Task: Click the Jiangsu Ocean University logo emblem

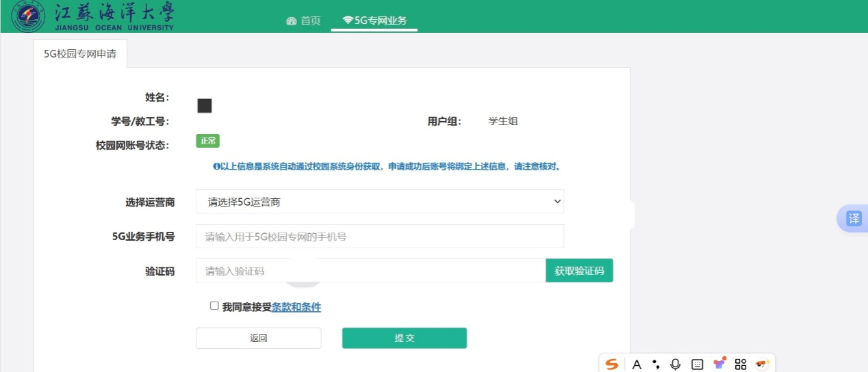Action: (x=29, y=16)
